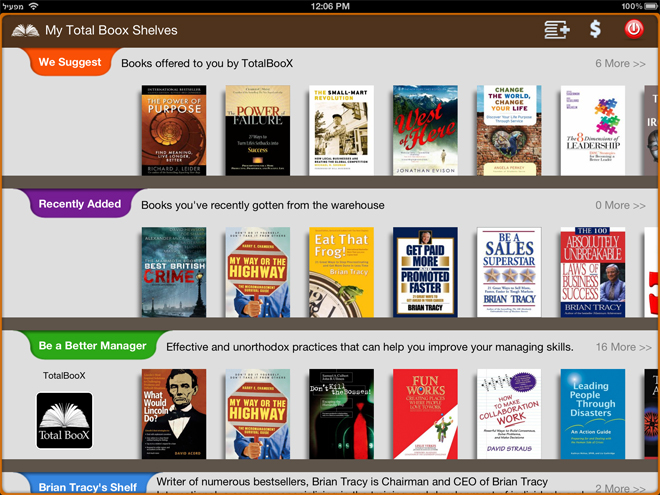
Task: Open Absolutely Unbreakable Laws of Business Success
Action: click(593, 272)
